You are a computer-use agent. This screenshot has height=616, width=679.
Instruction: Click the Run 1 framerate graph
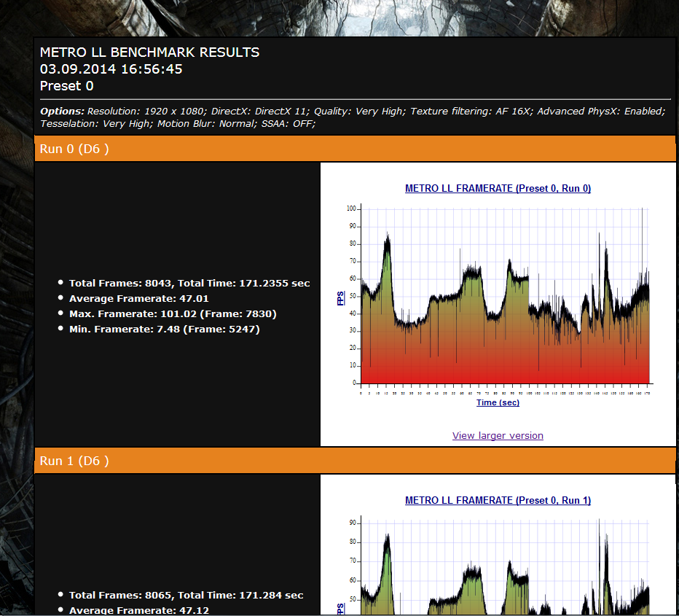(x=505, y=565)
